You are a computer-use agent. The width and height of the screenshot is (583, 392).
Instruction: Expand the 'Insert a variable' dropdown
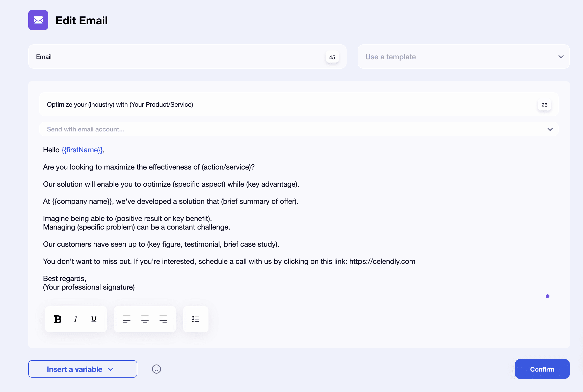point(82,369)
